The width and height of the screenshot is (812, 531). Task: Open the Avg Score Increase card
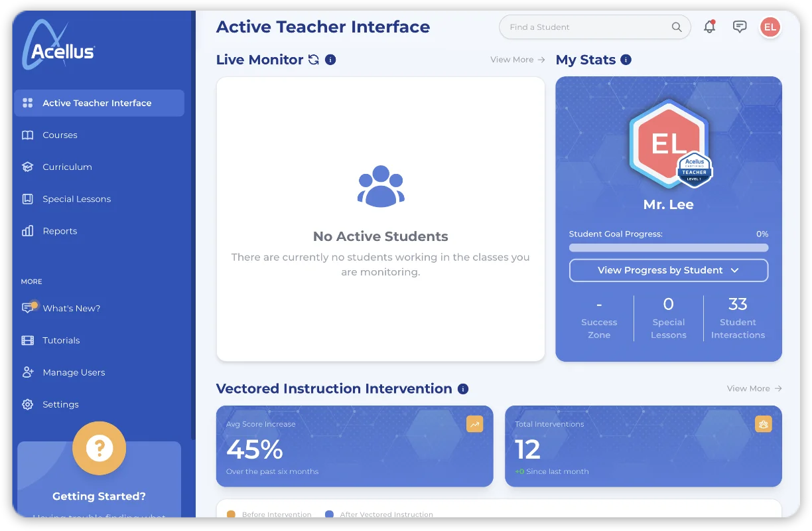tap(355, 447)
